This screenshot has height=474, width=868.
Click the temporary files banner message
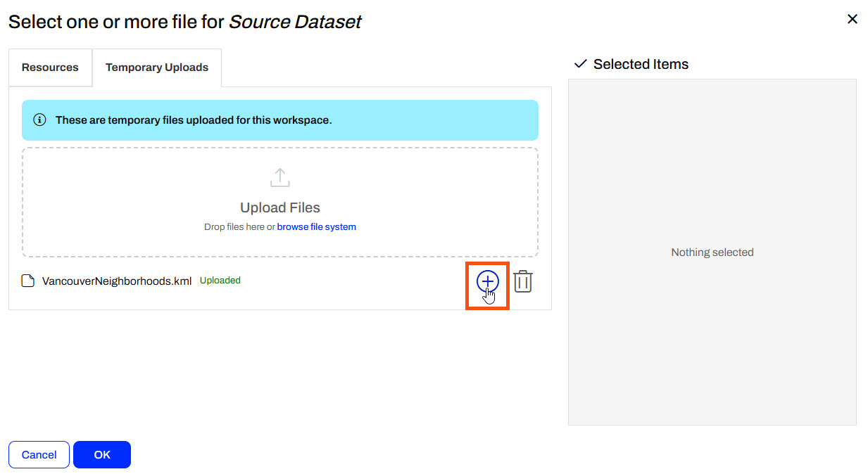194,120
